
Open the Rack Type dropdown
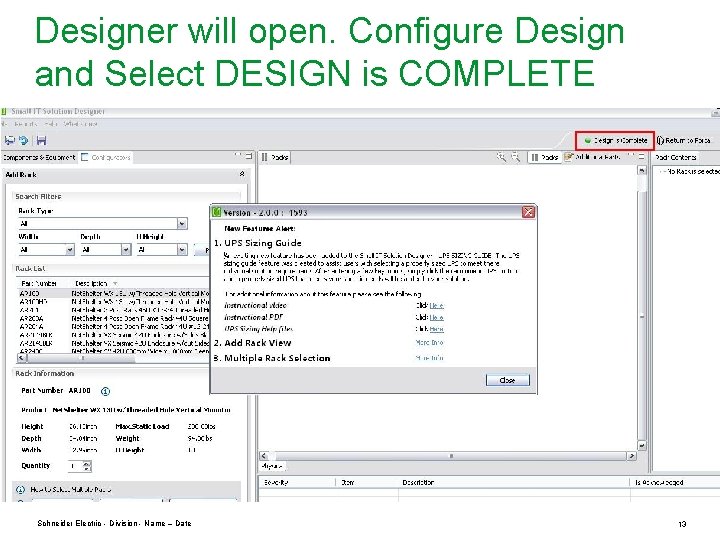point(182,224)
